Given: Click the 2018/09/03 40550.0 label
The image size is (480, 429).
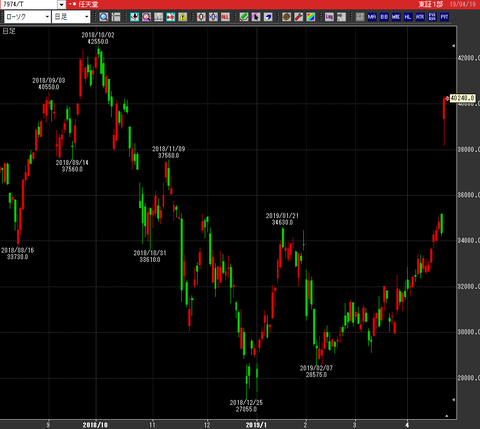Looking at the screenshot, I should 49,84.
